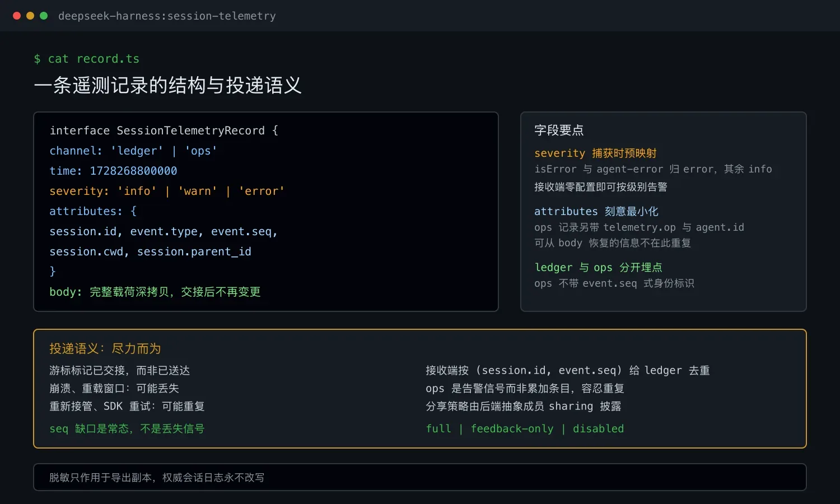The width and height of the screenshot is (840, 504).
Task: Click the line 游标标记已交接，而非已送达
Action: point(120,370)
